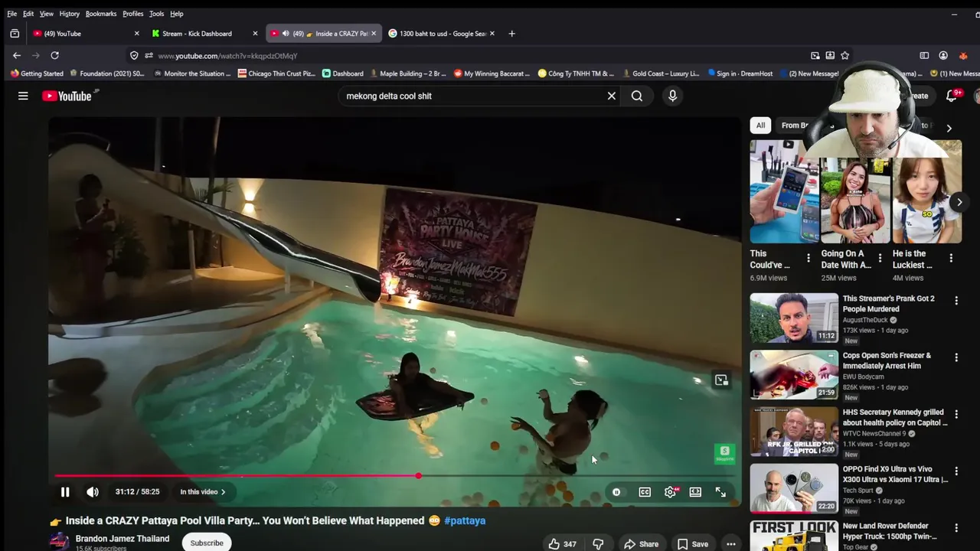
Task: Switch to theater mode
Action: tap(695, 492)
